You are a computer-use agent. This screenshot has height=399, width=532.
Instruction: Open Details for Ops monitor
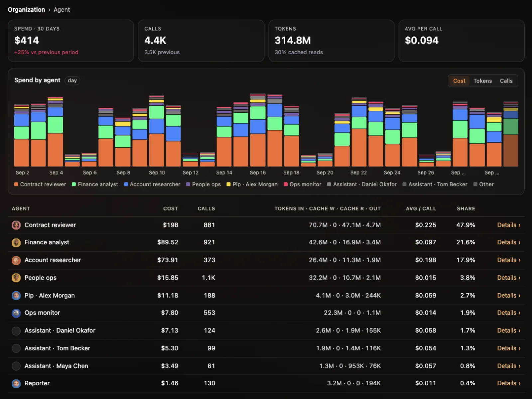[x=509, y=313]
